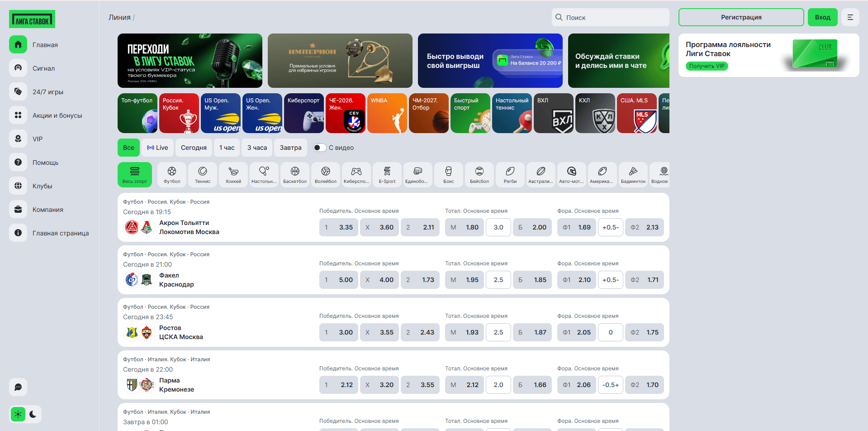Select the Все time tab

[x=128, y=148]
